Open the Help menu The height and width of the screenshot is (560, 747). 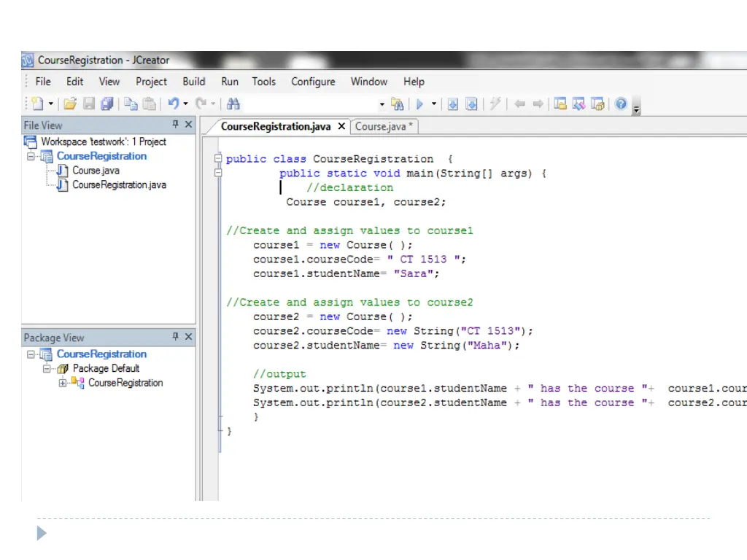[414, 82]
